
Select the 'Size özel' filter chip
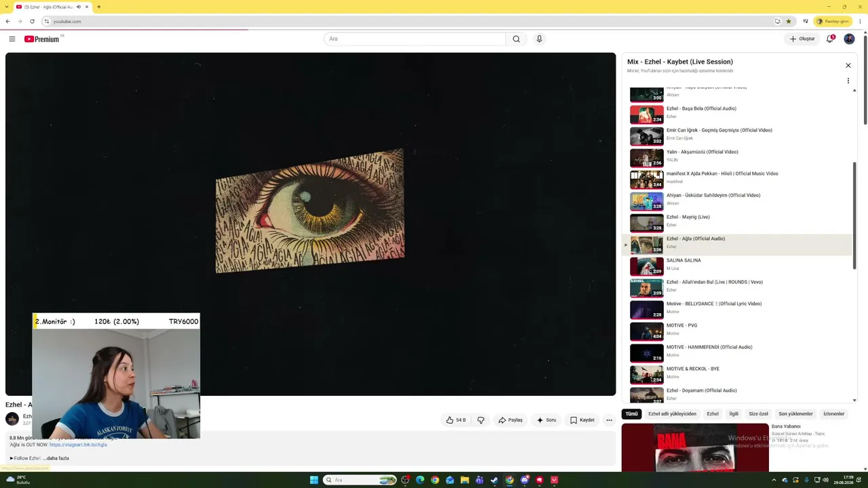pyautogui.click(x=759, y=414)
